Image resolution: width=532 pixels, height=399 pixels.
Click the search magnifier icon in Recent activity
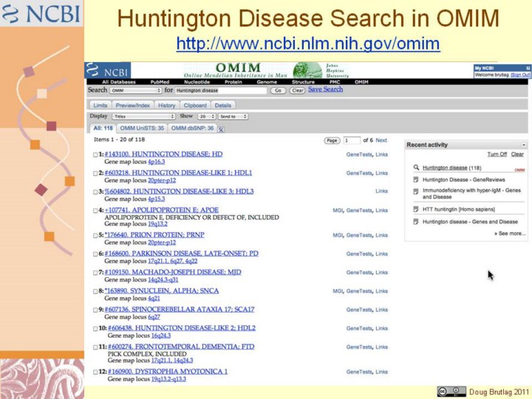(416, 168)
